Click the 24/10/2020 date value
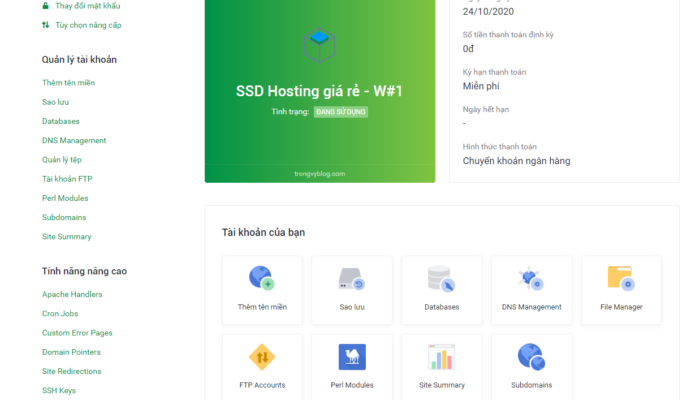The image size is (691, 400). [488, 11]
